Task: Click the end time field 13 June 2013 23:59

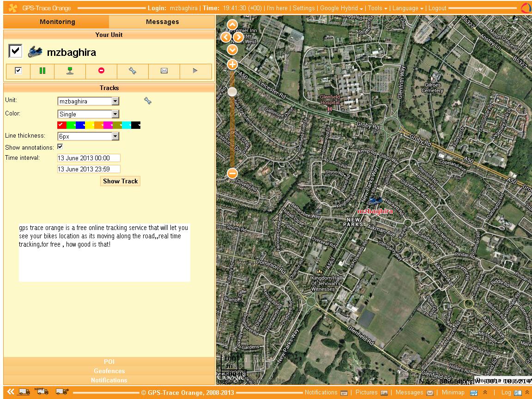Action: click(89, 169)
